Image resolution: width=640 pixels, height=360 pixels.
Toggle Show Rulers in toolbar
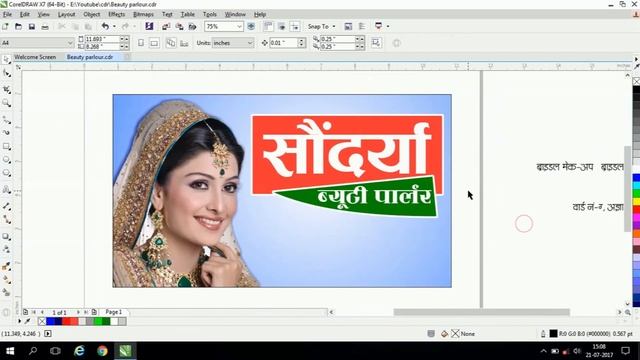[x=268, y=26]
